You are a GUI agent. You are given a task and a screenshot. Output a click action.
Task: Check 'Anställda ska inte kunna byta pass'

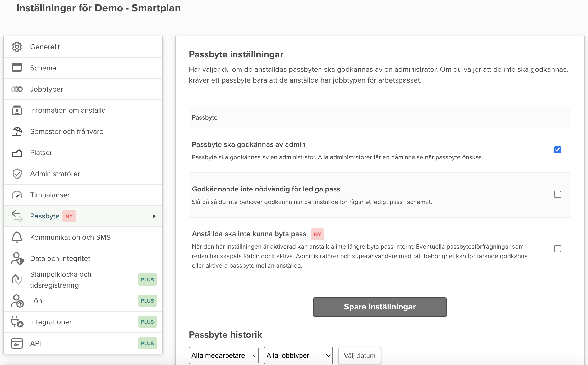tap(557, 249)
